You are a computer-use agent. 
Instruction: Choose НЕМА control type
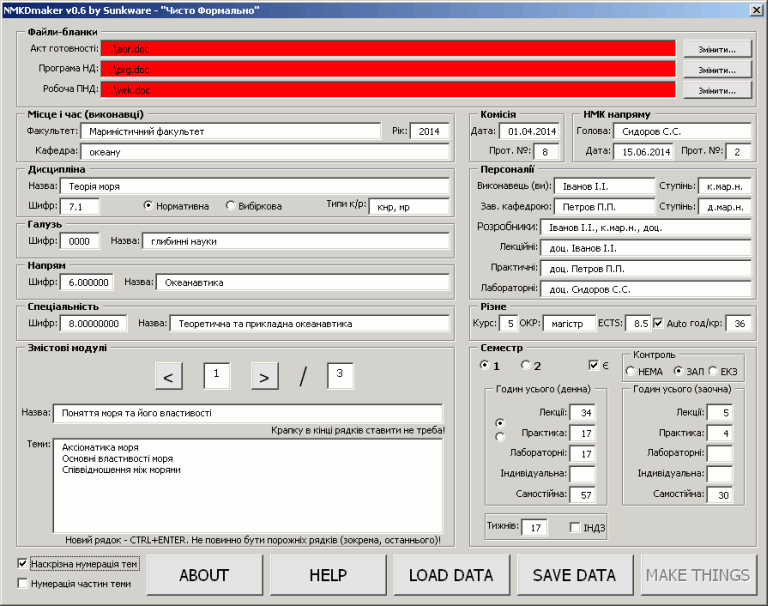(630, 371)
